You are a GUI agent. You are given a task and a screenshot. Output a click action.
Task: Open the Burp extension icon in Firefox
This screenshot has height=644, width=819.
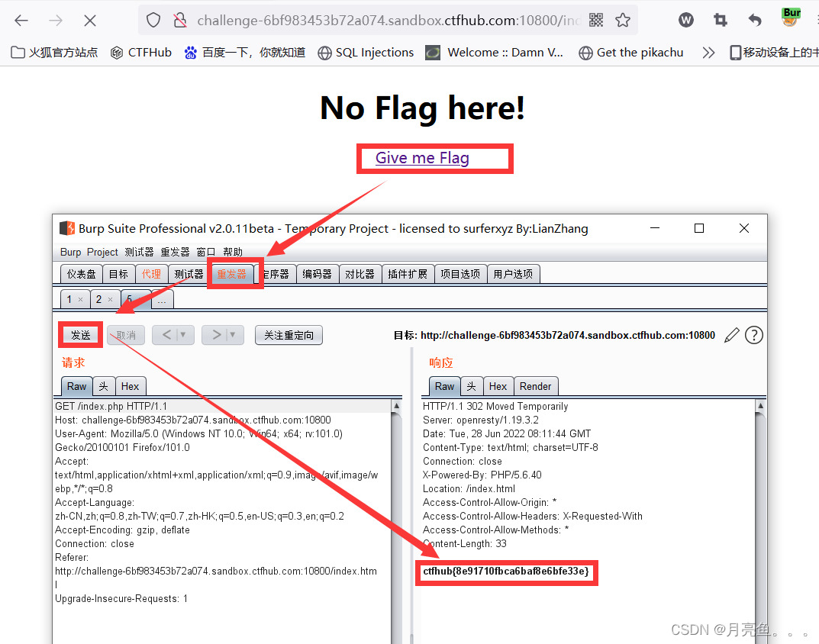pos(790,18)
